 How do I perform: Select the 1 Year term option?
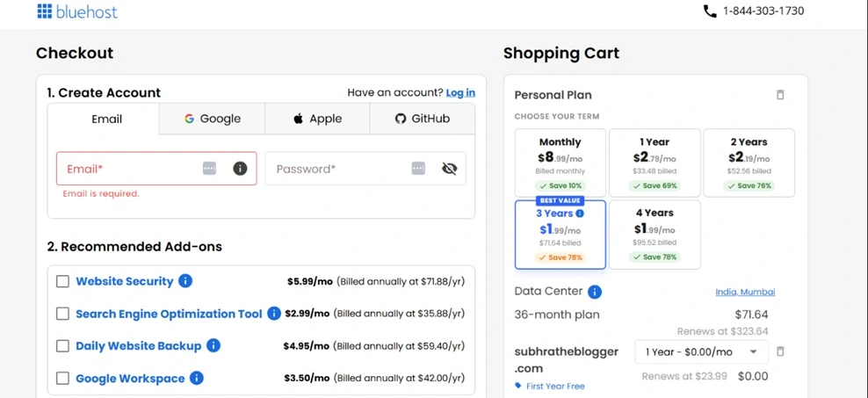[655, 163]
